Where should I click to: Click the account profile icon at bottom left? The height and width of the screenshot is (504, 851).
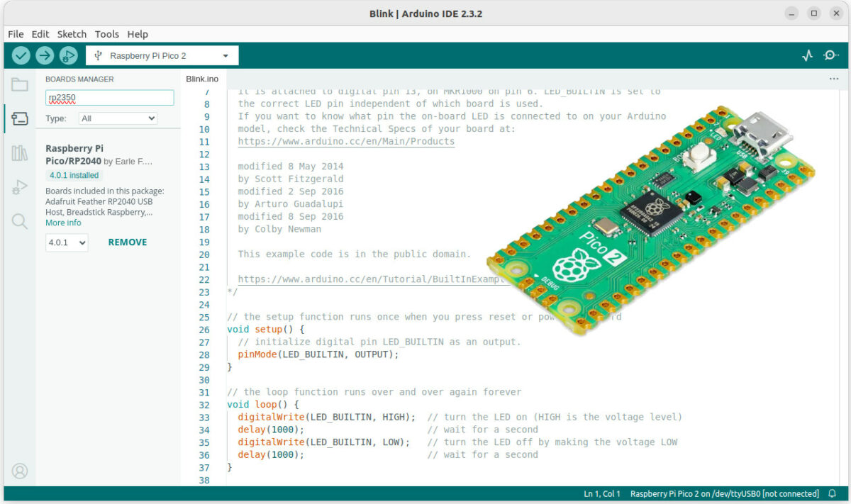tap(19, 471)
